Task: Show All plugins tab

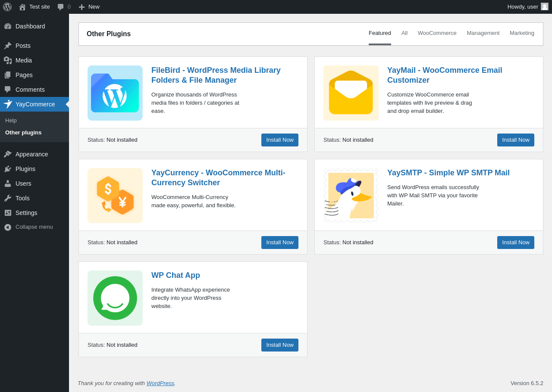Action: tap(405, 33)
